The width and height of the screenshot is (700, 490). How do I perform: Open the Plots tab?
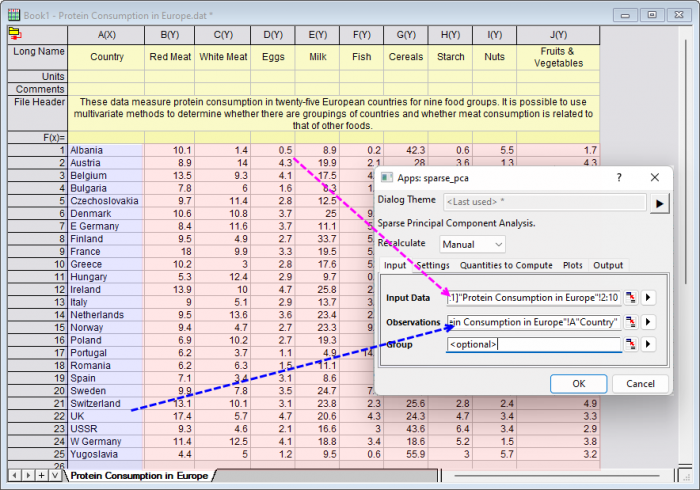572,265
